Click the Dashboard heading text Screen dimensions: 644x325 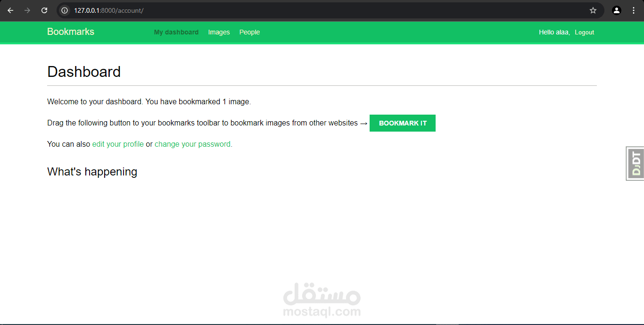(x=84, y=72)
